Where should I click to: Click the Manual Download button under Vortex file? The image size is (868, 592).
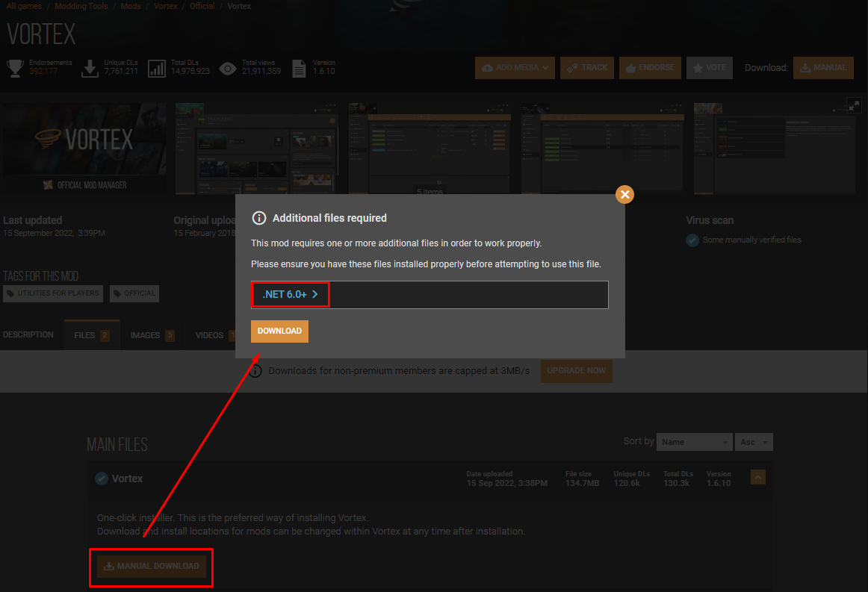point(152,566)
